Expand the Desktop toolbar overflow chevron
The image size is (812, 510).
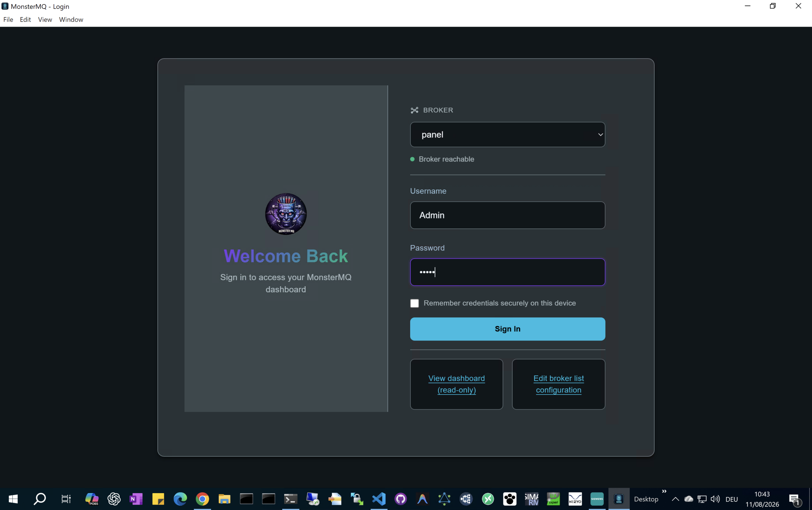[664, 491]
